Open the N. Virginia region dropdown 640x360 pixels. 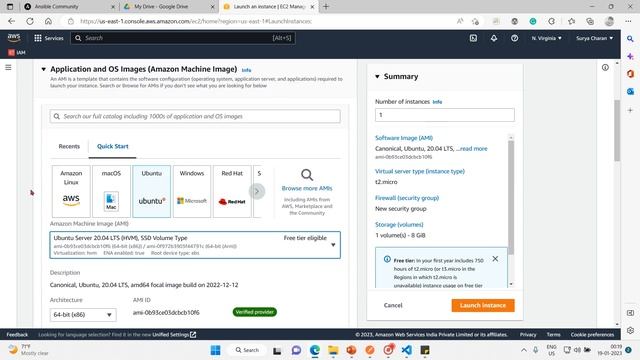coord(547,38)
